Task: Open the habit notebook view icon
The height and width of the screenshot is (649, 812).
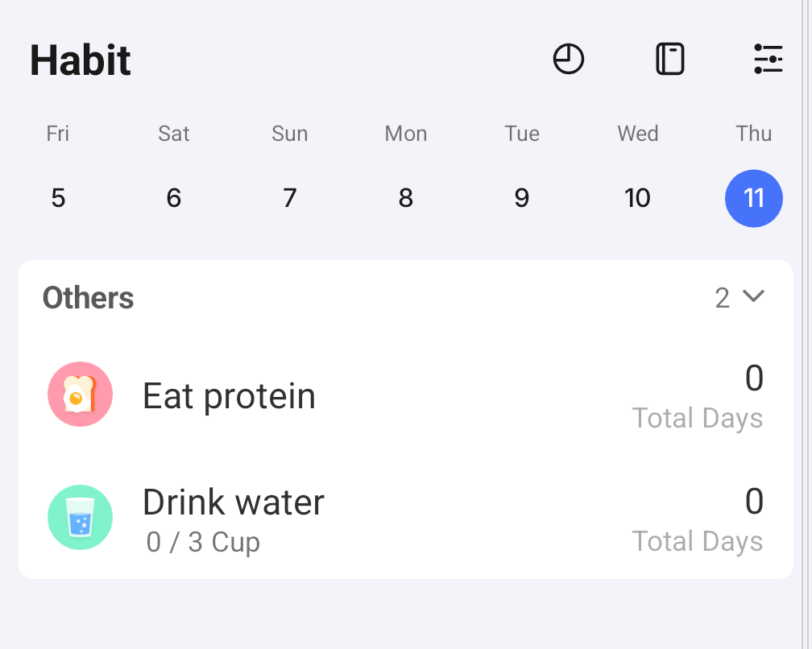Action: tap(669, 60)
